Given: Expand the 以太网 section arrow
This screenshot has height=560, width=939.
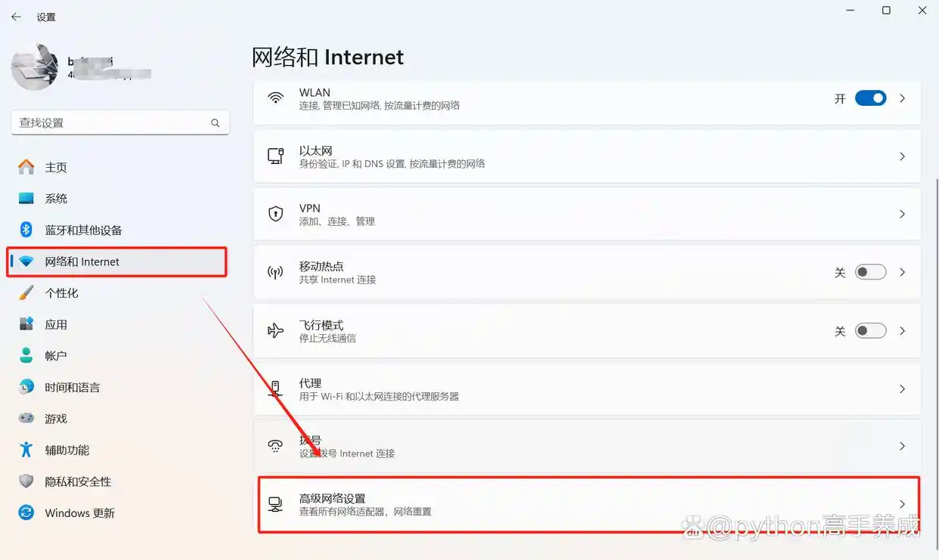Looking at the screenshot, I should coord(901,156).
